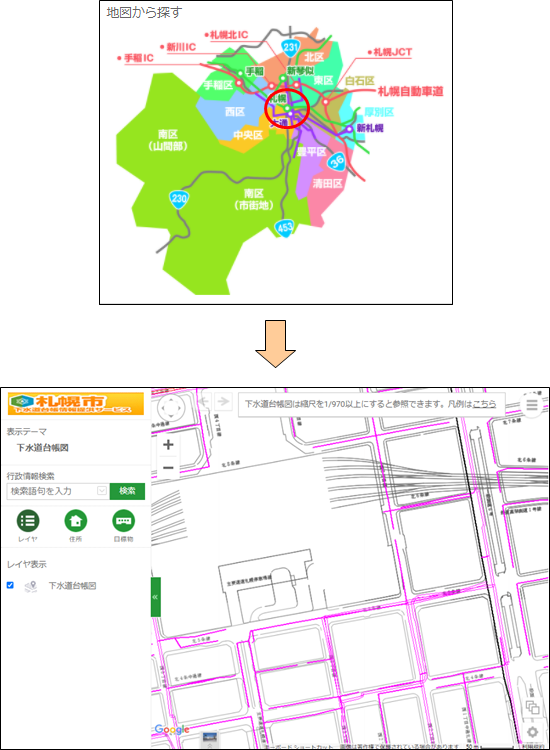
Task: Open the overlapping squares basemap switcher icon
Action: pyautogui.click(x=532, y=707)
